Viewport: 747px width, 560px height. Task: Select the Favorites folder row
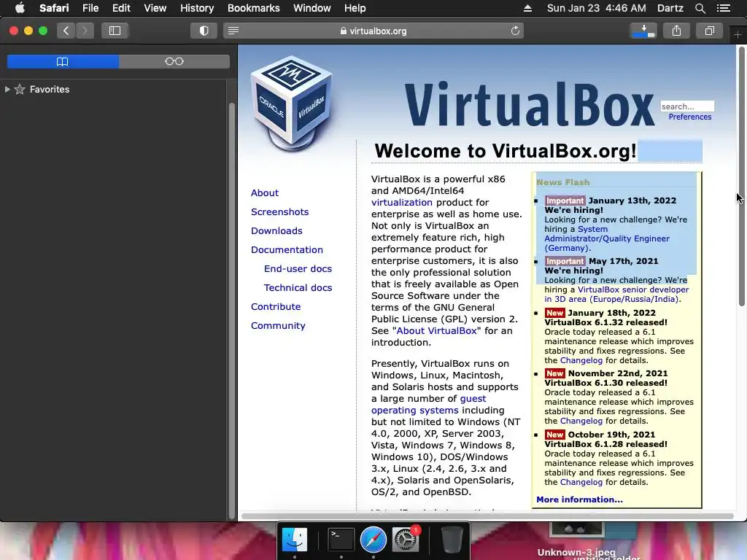[115, 89]
